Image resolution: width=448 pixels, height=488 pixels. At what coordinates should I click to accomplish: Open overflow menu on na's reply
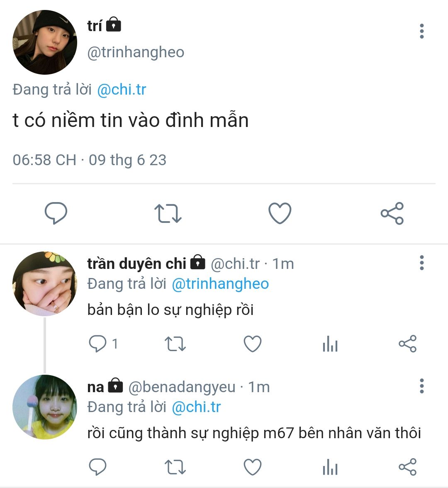[x=421, y=386]
